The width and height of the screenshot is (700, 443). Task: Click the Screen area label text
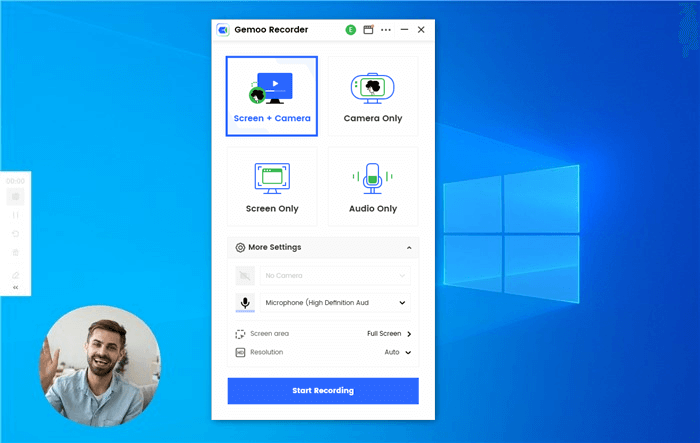(x=270, y=334)
